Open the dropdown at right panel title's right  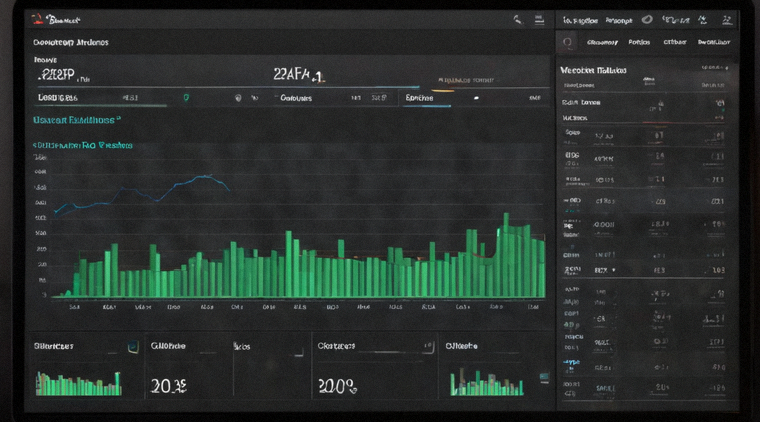tap(714, 68)
